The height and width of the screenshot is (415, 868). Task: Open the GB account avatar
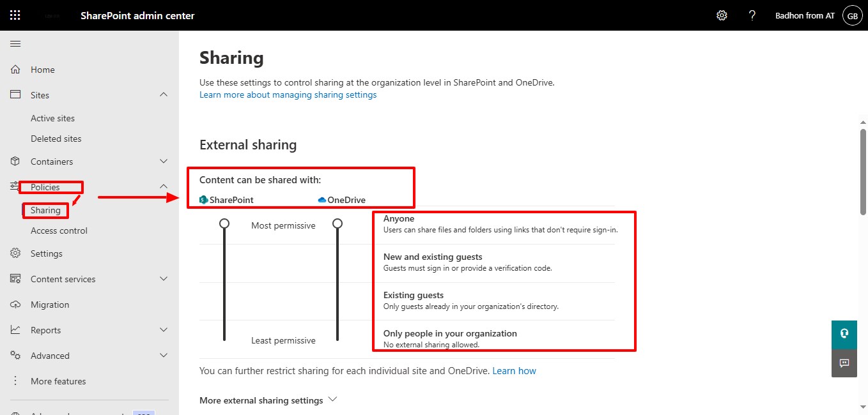click(853, 15)
